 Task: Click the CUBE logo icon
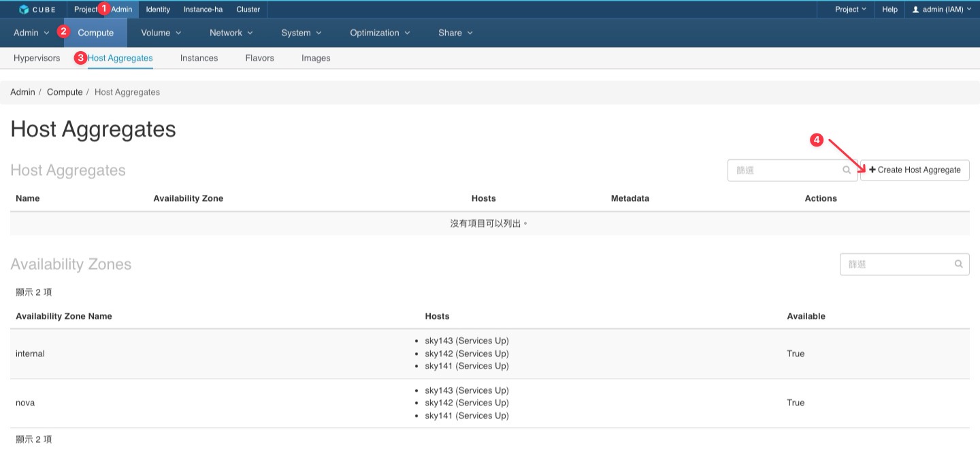pos(24,10)
